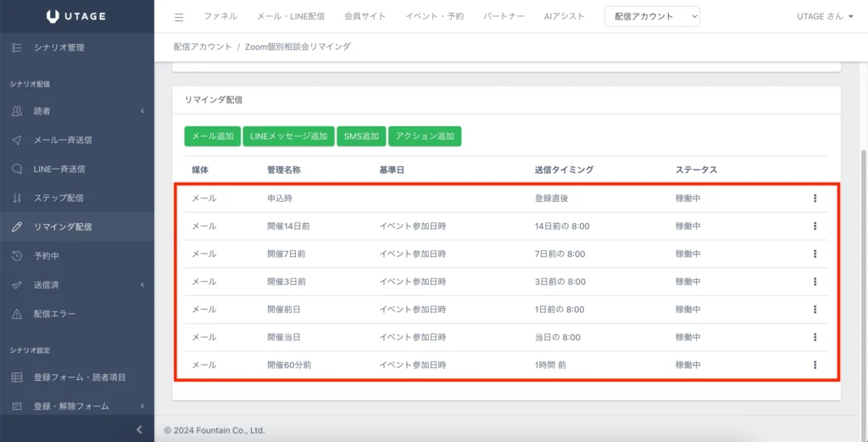Click the LINEメッセージ追加 button
The width and height of the screenshot is (868, 442).
tap(288, 137)
